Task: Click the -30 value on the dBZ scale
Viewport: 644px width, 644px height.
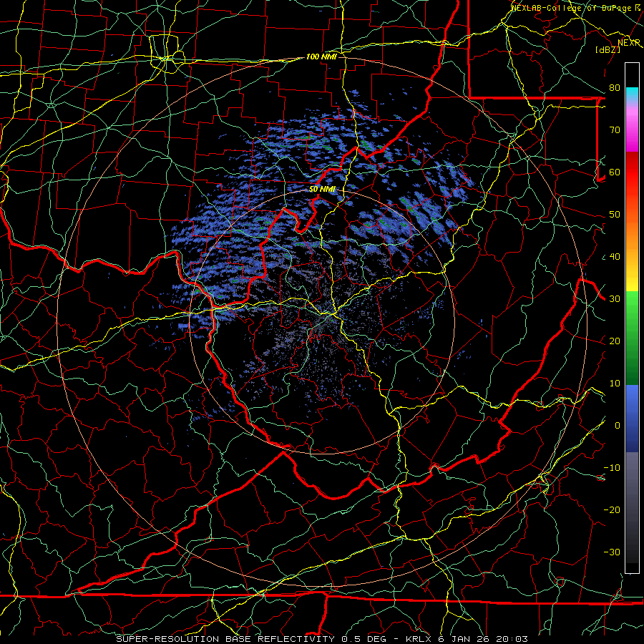Action: 612,552
